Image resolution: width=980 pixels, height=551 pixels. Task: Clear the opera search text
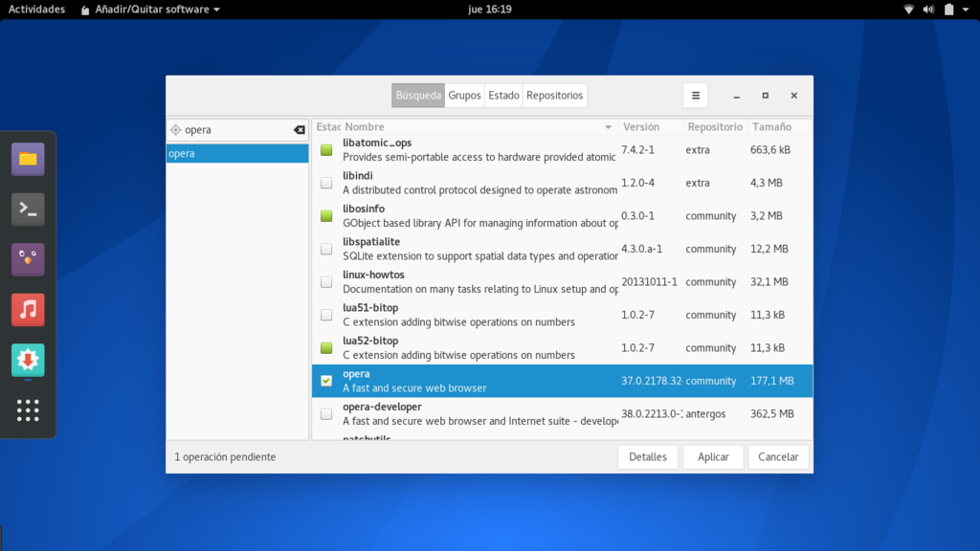(x=300, y=130)
